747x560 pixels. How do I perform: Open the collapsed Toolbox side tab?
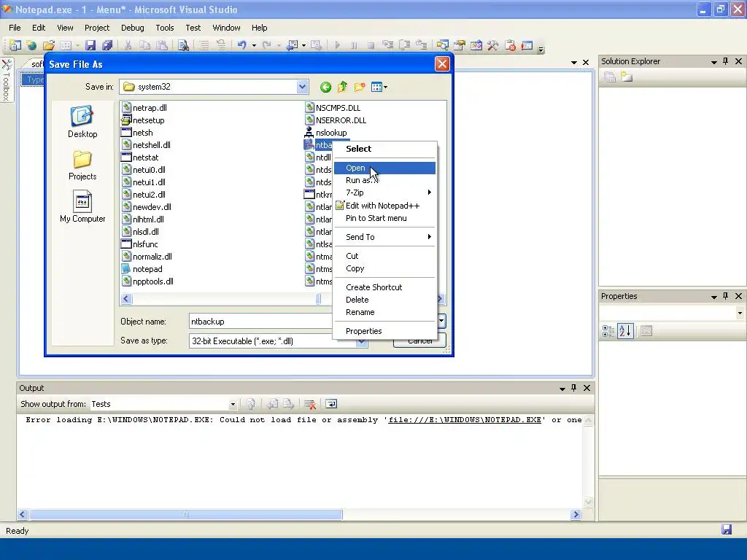coord(7,80)
